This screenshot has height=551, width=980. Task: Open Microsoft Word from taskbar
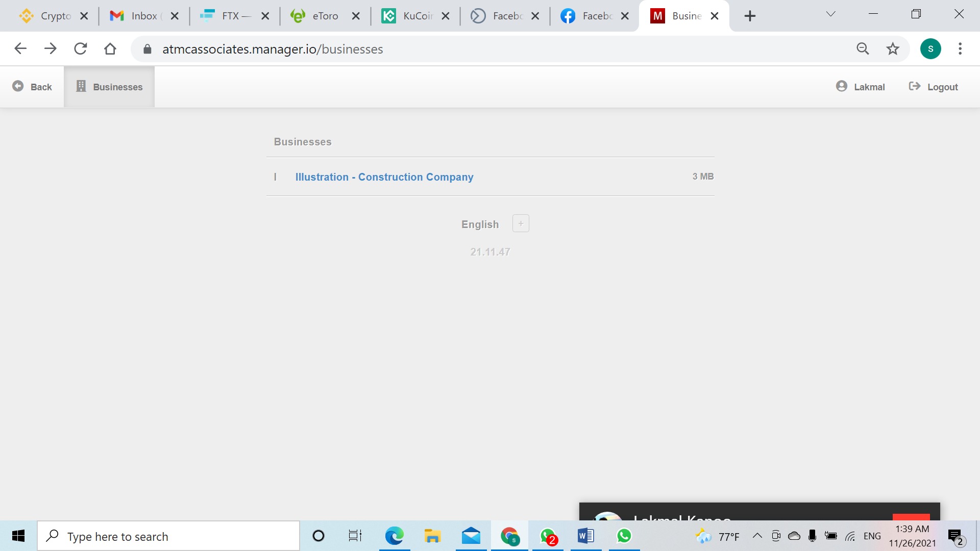[x=585, y=536]
